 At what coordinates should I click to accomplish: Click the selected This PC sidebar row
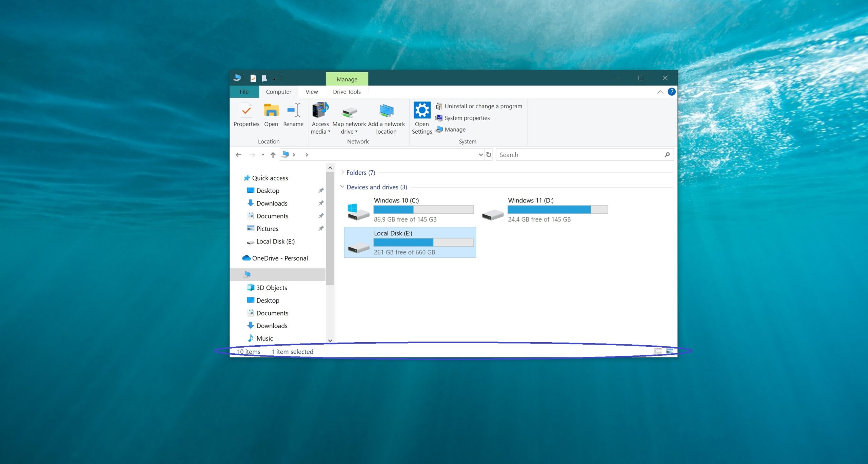click(278, 274)
